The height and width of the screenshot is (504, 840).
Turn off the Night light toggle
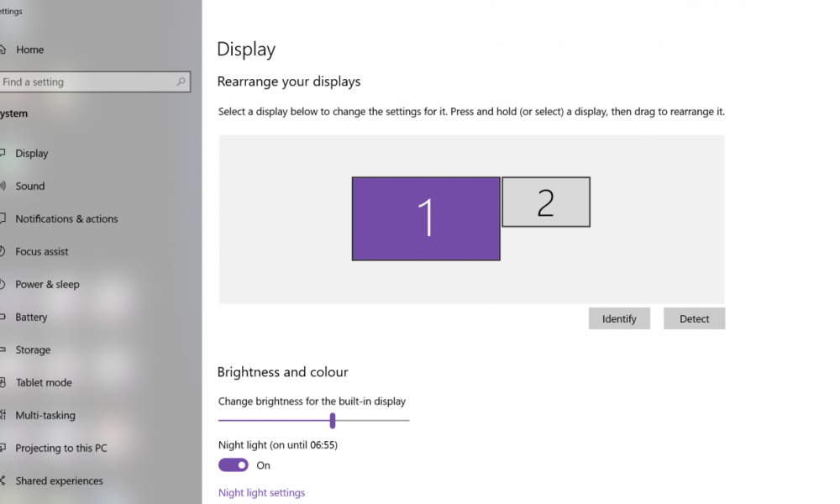233,465
